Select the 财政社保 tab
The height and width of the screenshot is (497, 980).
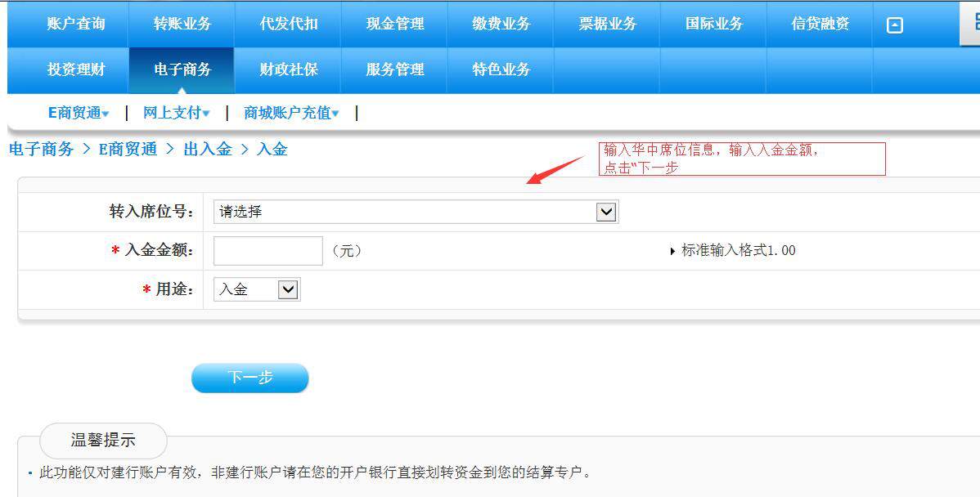289,69
